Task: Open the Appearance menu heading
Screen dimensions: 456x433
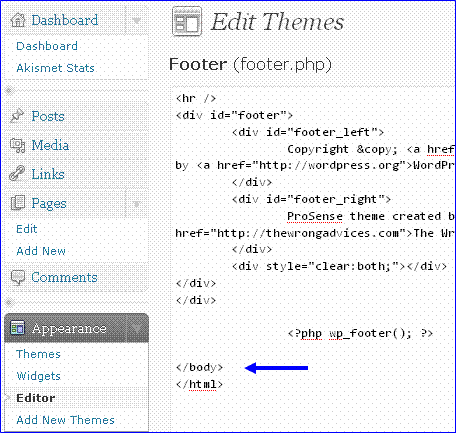Action: click(x=69, y=328)
